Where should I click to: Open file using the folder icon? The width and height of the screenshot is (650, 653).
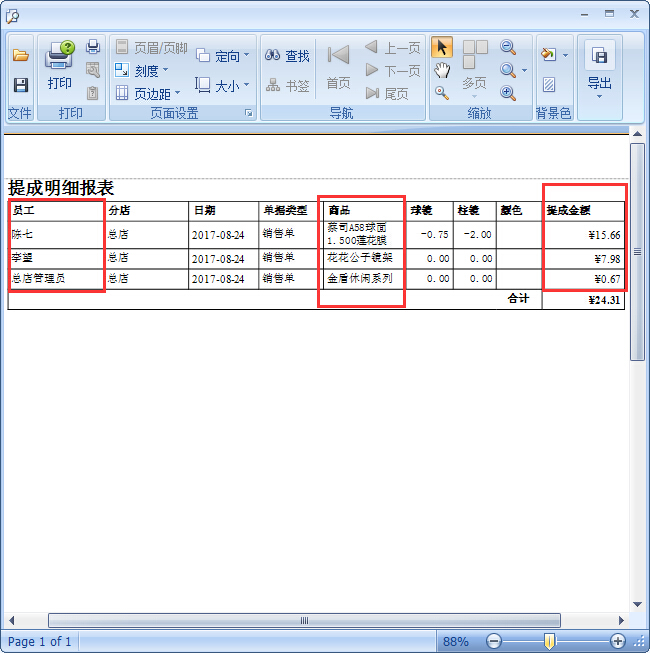(x=20, y=55)
